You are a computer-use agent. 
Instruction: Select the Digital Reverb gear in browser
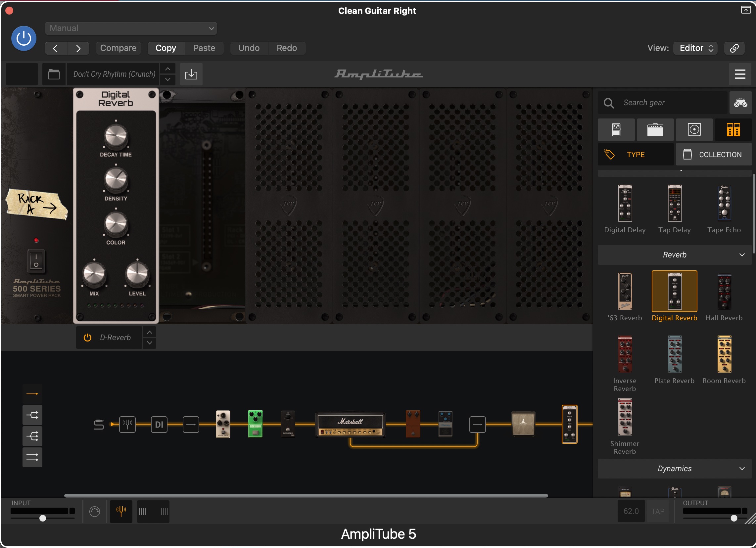[x=674, y=297]
